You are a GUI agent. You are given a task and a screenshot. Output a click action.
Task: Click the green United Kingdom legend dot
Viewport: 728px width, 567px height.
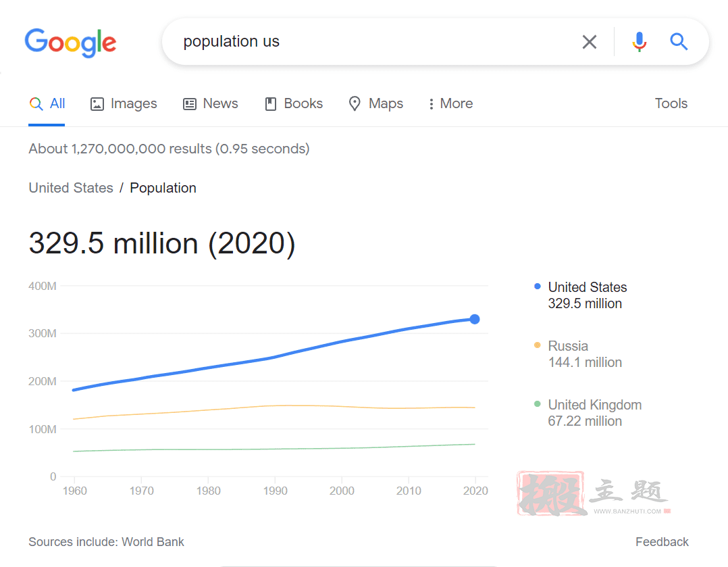click(538, 404)
